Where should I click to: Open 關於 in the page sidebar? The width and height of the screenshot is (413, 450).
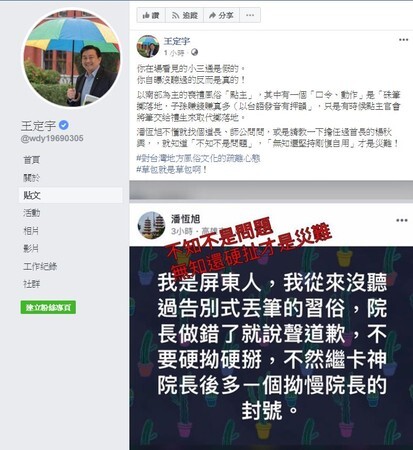pos(32,178)
